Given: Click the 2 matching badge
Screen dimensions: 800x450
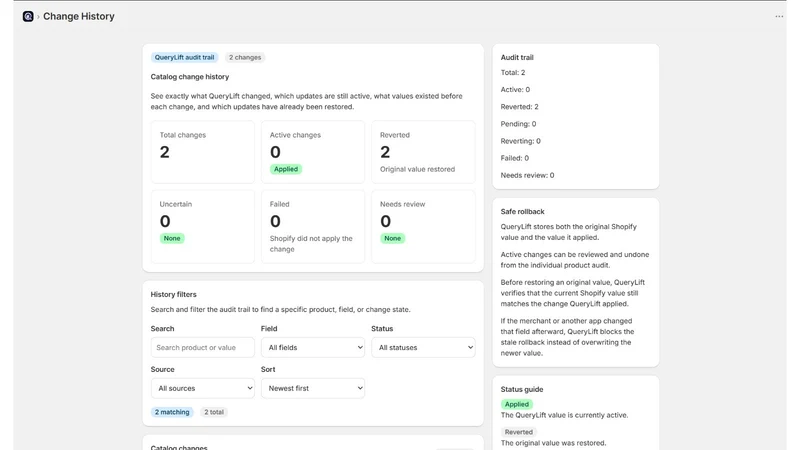Looking at the screenshot, I should pyautogui.click(x=172, y=412).
